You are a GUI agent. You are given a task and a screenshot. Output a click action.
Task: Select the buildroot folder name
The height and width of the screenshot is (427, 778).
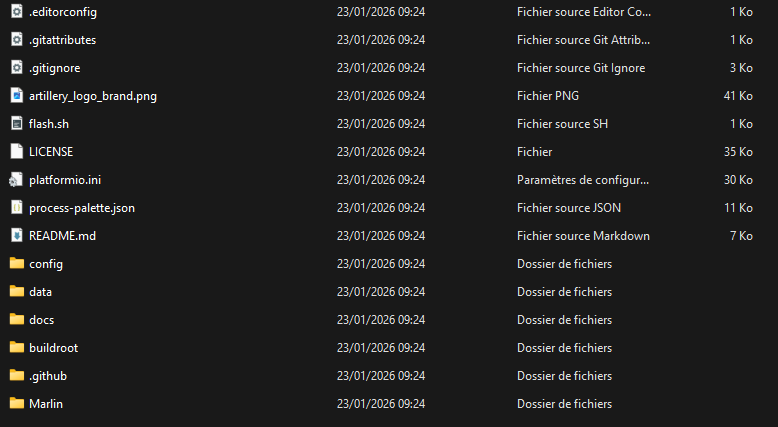[54, 348]
